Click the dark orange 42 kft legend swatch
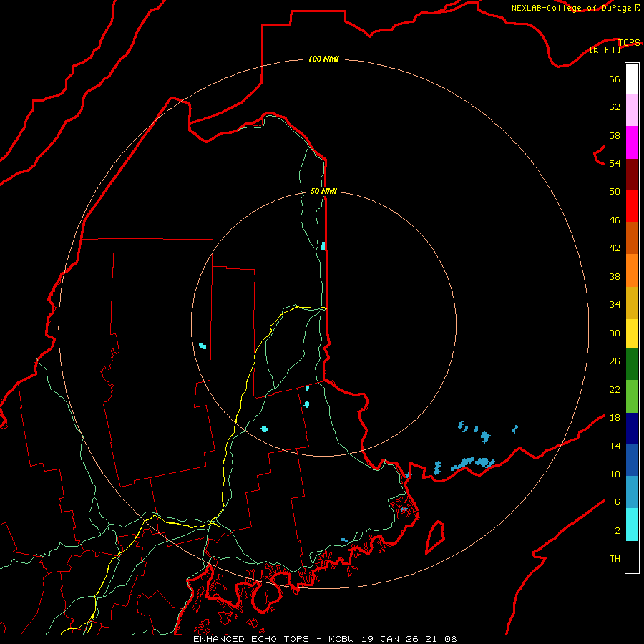The image size is (644, 644). 632,238
